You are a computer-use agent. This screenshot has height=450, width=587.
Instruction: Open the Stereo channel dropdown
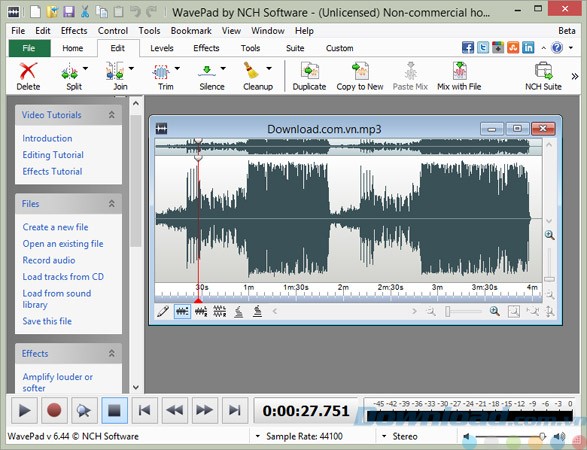pyautogui.click(x=384, y=437)
